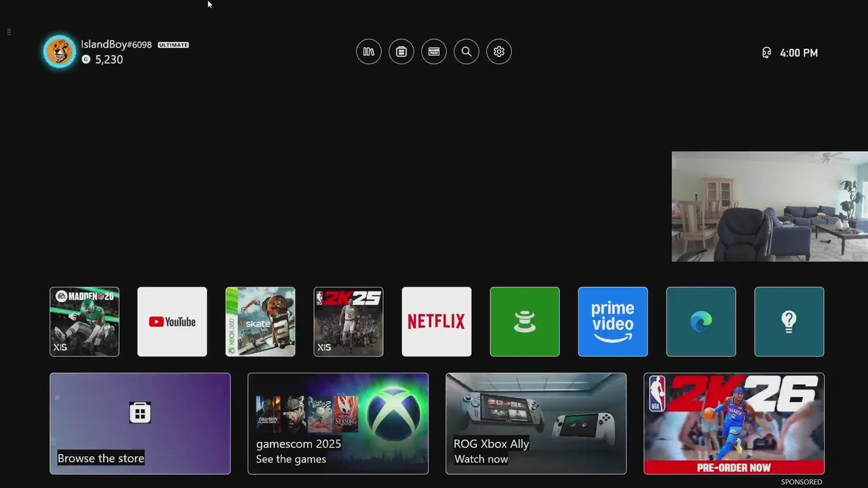
Task: Click the headset icon beside the clock
Action: [766, 53]
